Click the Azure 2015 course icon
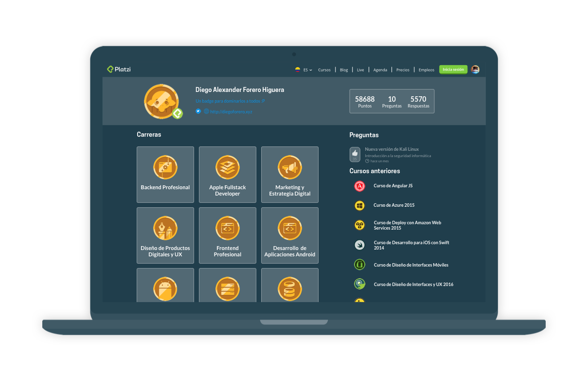 pyautogui.click(x=360, y=205)
